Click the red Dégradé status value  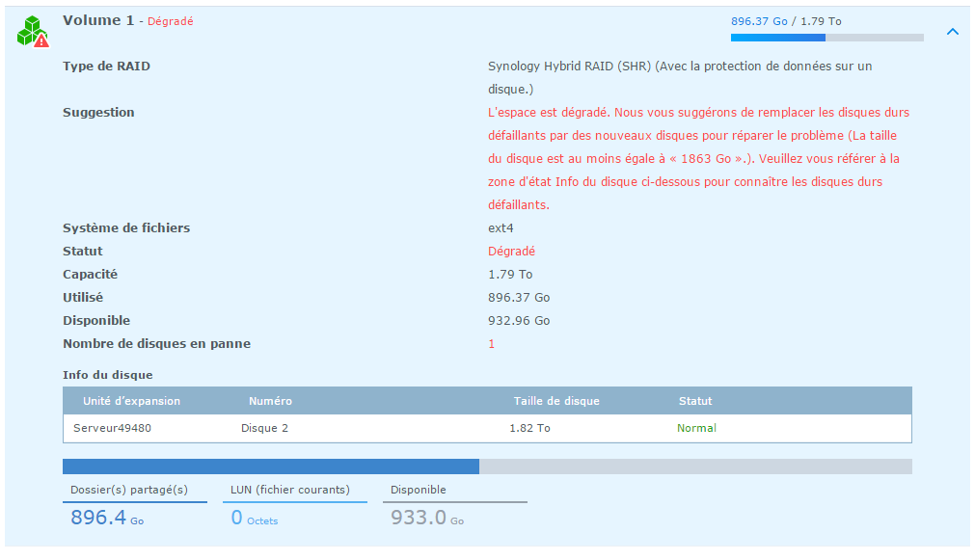tap(511, 252)
